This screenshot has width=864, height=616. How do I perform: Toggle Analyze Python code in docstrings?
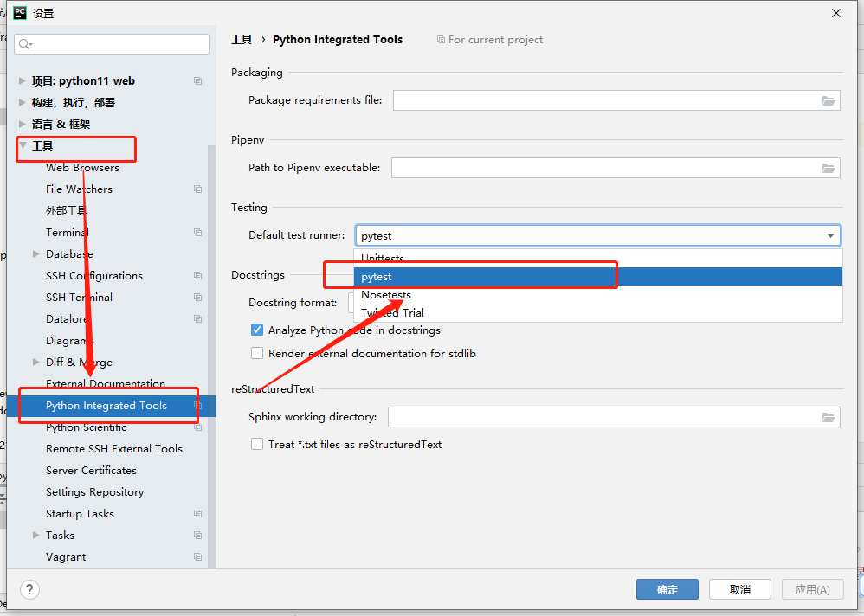pyautogui.click(x=257, y=330)
